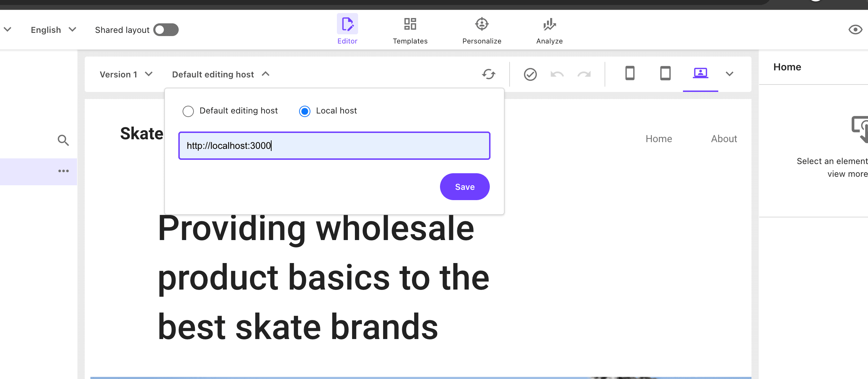The width and height of the screenshot is (868, 379).
Task: Expand the Version 1 dropdown
Action: (x=126, y=74)
